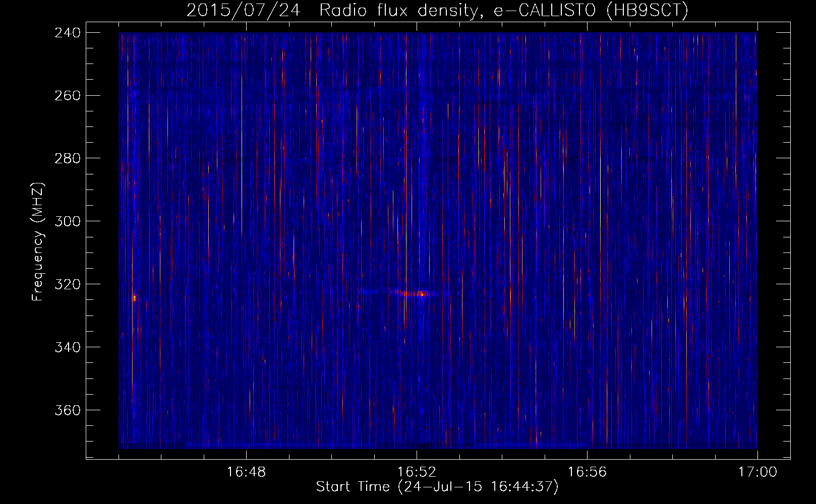Click the 16:52 time tick label

click(x=417, y=472)
